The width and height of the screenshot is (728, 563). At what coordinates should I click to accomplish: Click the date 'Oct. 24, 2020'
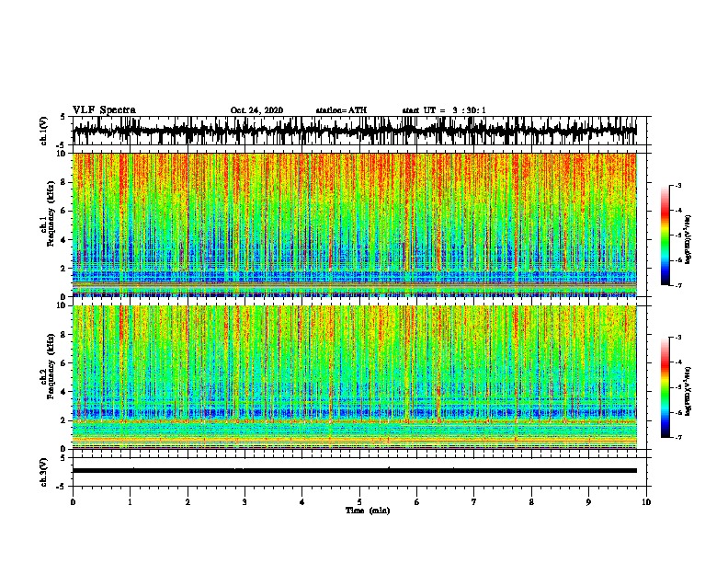click(x=256, y=110)
